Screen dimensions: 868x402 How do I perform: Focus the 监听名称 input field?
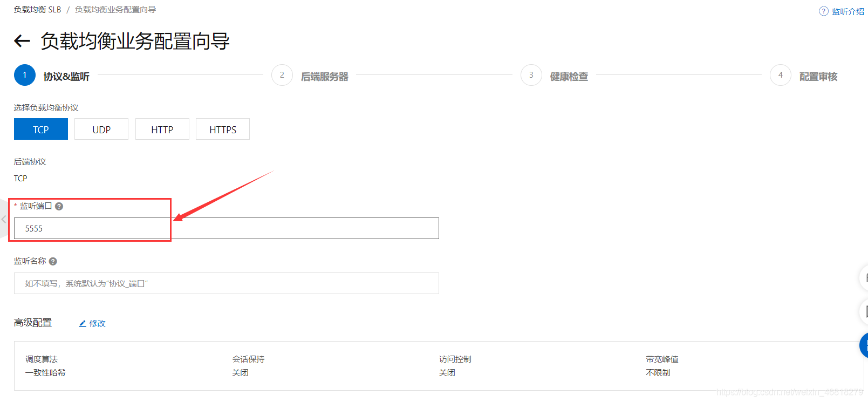pos(227,283)
